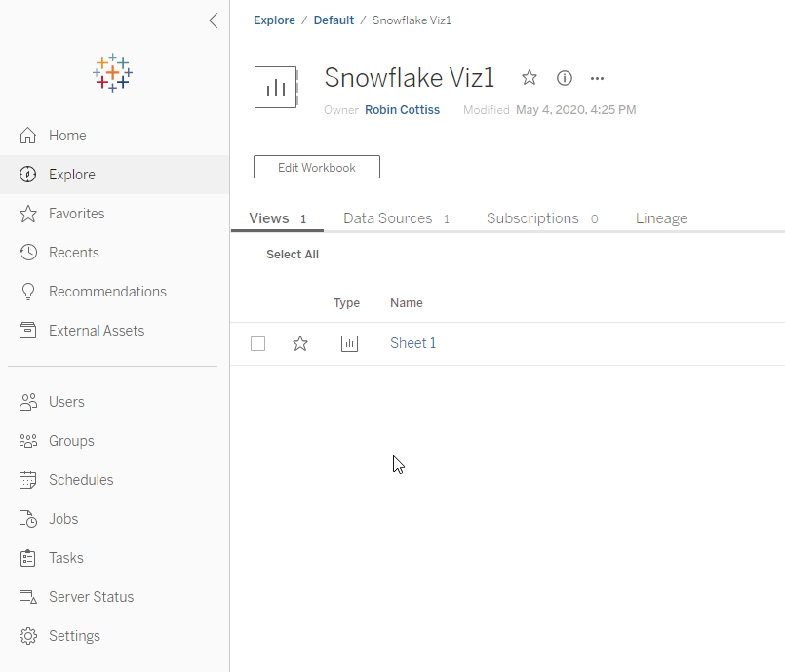The image size is (785, 672).
Task: Sort by the Type column header
Action: click(346, 303)
